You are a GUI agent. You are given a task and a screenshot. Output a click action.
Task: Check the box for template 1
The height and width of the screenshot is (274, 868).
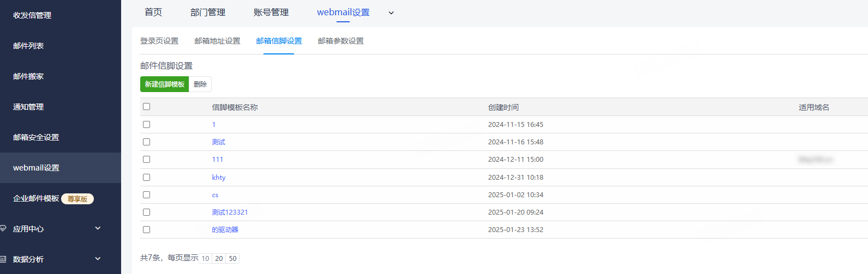[x=146, y=125]
